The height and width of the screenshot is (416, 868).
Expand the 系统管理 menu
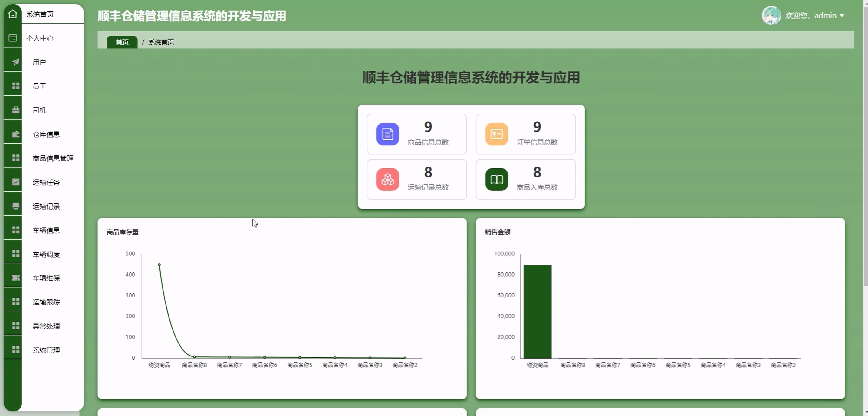pos(46,350)
